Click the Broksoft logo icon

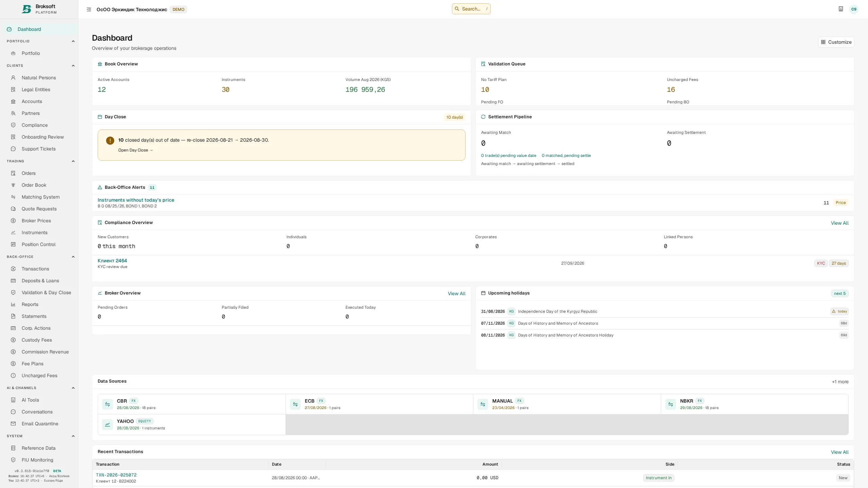(26, 9)
